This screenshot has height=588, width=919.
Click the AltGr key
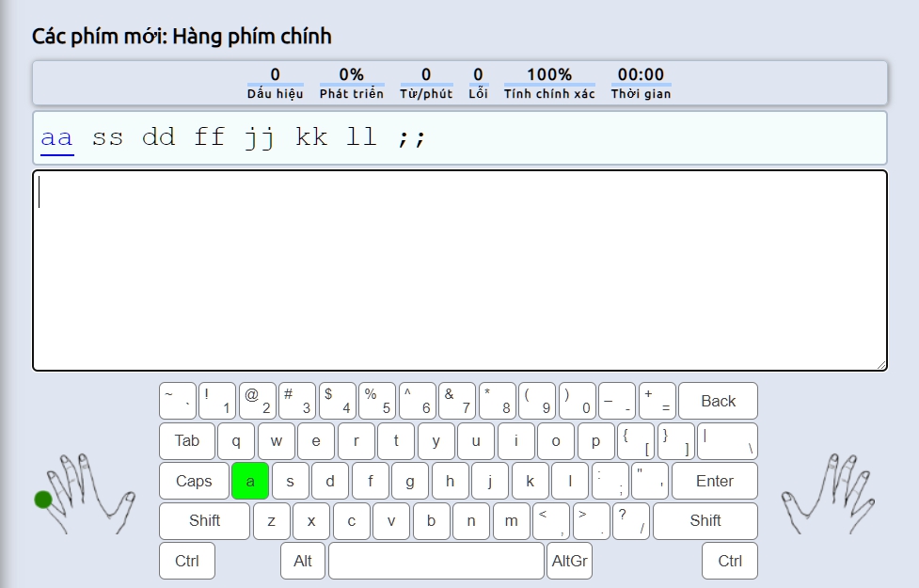(x=569, y=561)
